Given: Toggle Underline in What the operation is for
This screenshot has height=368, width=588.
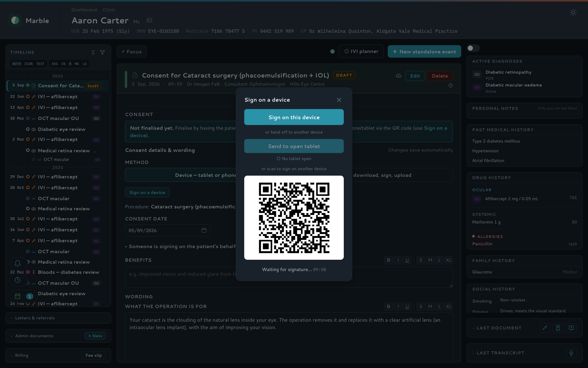Looking at the screenshot, I should pyautogui.click(x=407, y=306).
